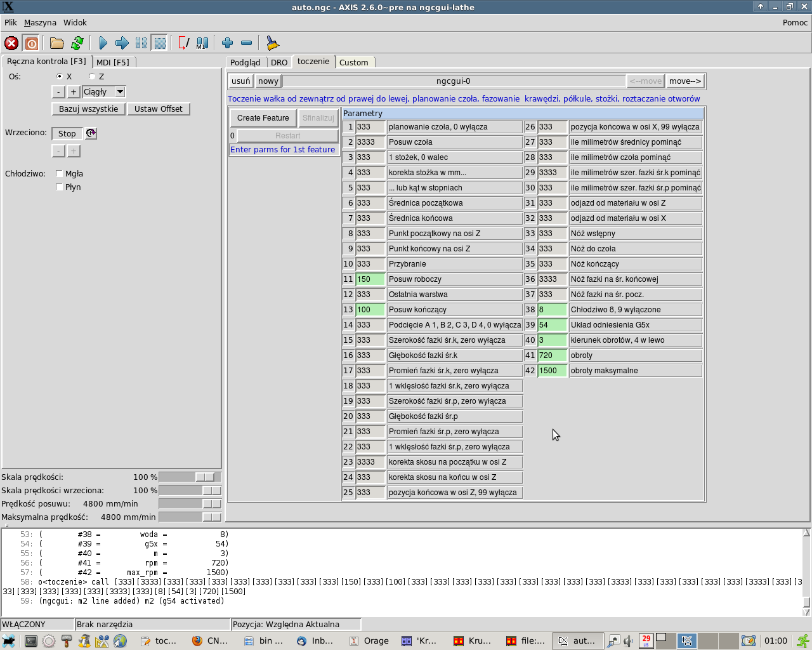812x650 pixels.
Task: Click Create Feature button
Action: [263, 118]
